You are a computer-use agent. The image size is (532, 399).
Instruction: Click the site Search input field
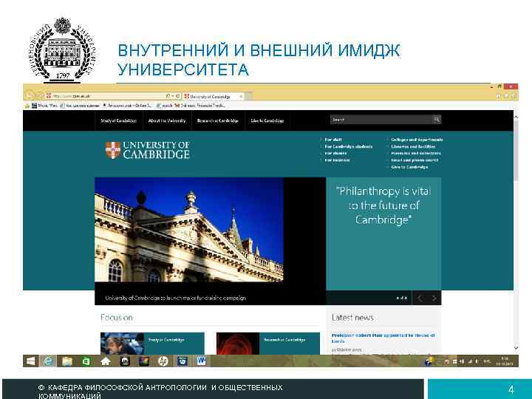[381, 120]
